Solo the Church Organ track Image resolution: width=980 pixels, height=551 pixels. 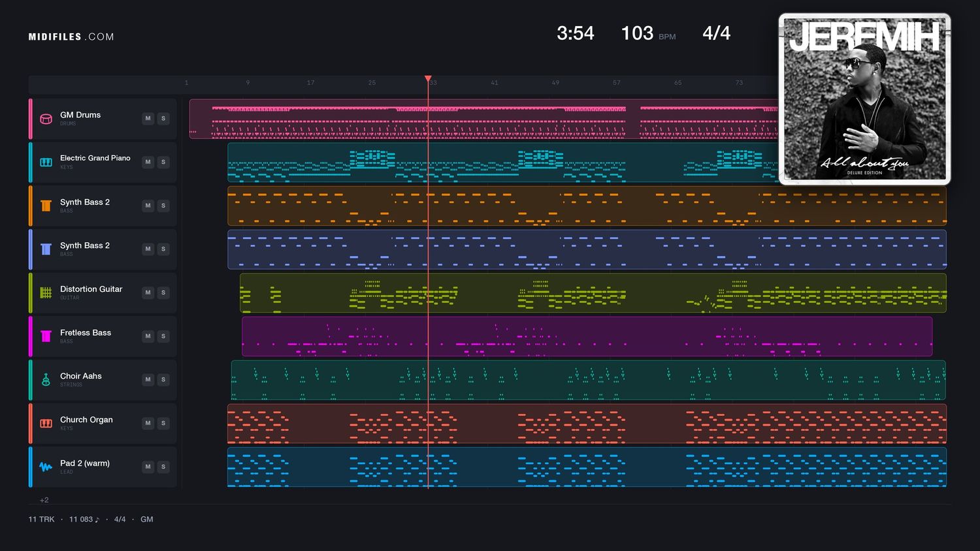tap(163, 423)
